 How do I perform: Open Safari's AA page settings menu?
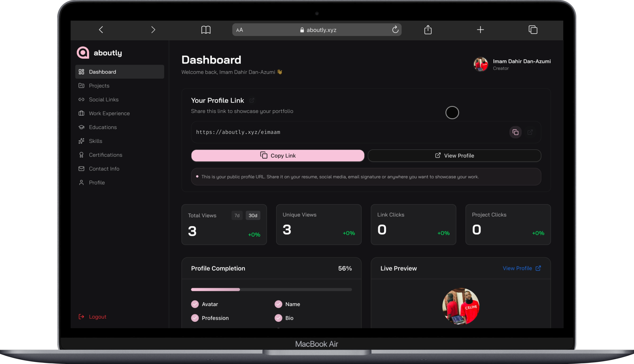coord(239,30)
